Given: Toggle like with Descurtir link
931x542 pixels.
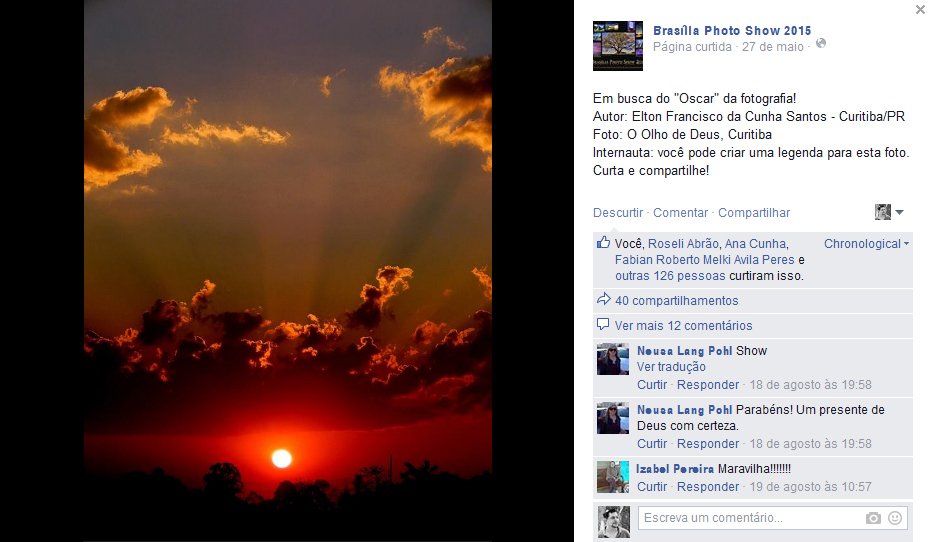Looking at the screenshot, I should [618, 213].
